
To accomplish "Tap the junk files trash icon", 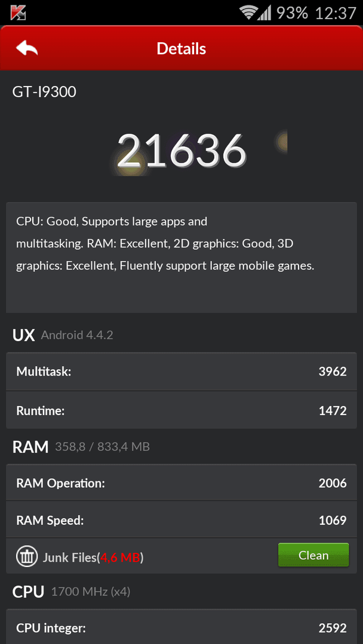I will (27, 557).
